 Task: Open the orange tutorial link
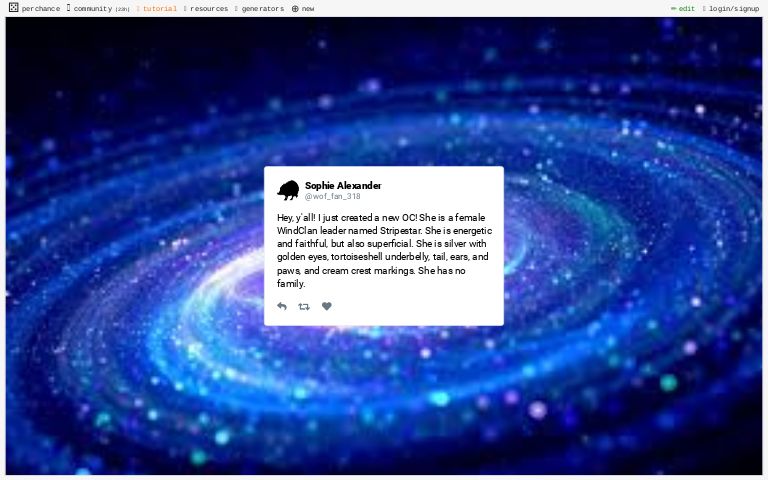tap(160, 9)
